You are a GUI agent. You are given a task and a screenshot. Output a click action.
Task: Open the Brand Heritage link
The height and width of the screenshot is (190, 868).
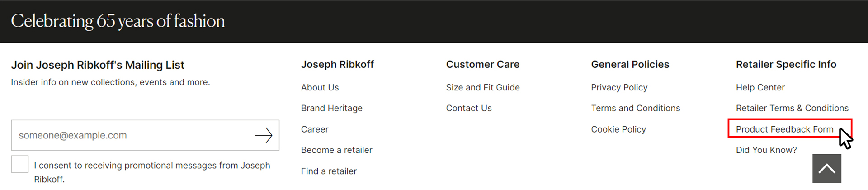coord(331,108)
